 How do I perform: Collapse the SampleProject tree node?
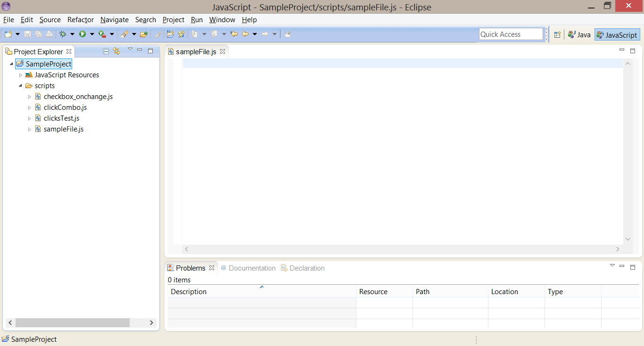[11, 64]
